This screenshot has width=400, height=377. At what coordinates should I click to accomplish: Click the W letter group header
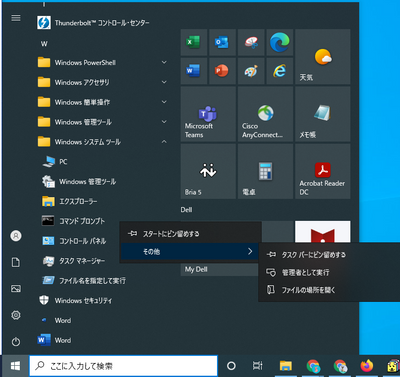point(44,44)
